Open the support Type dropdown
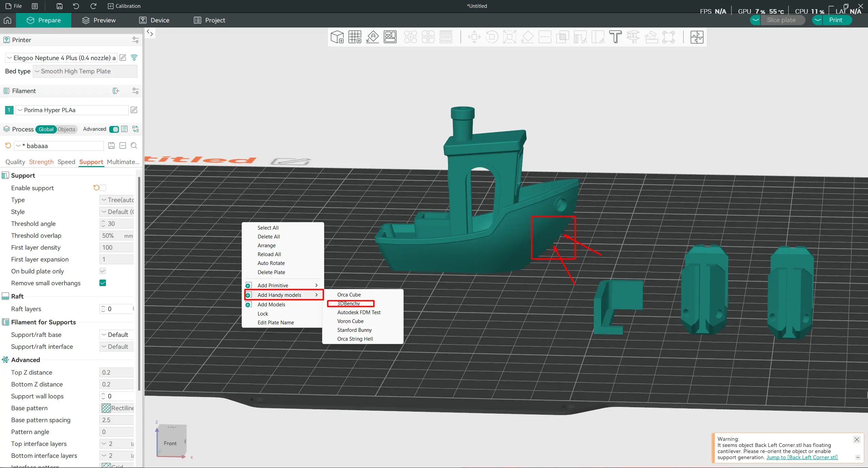The height and width of the screenshot is (468, 868). coord(116,200)
